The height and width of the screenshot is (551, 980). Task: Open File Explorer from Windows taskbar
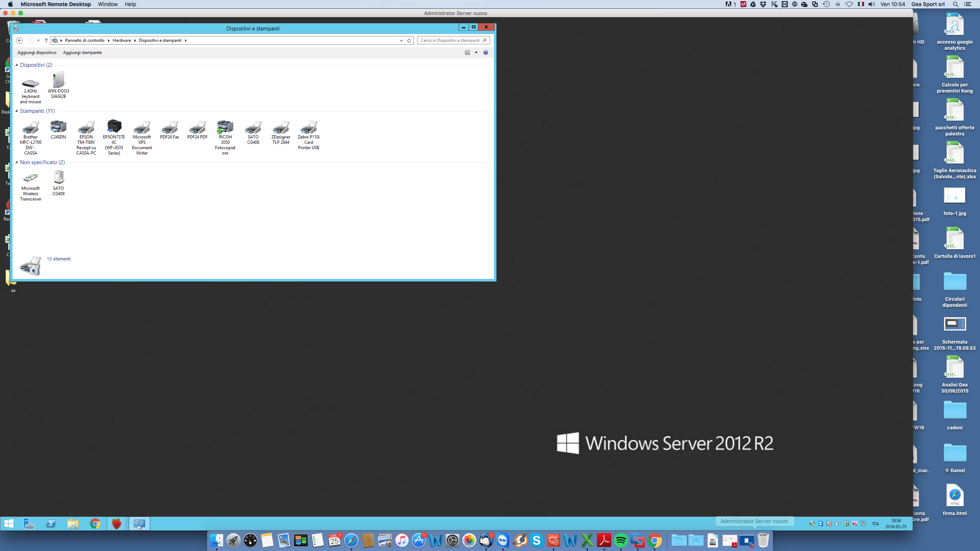(73, 523)
